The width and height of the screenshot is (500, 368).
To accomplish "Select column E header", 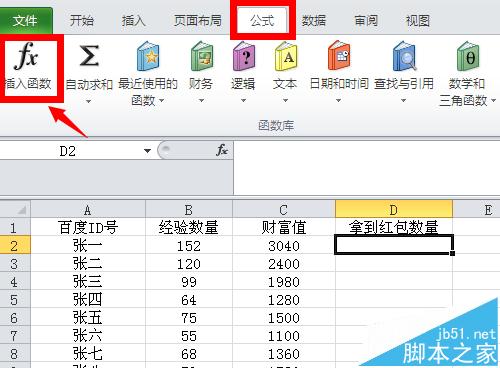I will (477, 210).
